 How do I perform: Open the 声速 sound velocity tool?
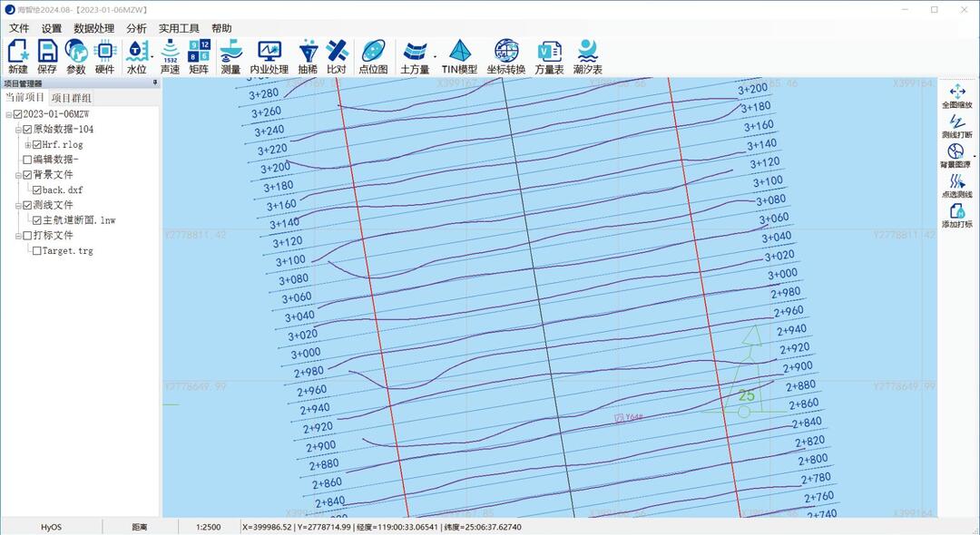[170, 56]
